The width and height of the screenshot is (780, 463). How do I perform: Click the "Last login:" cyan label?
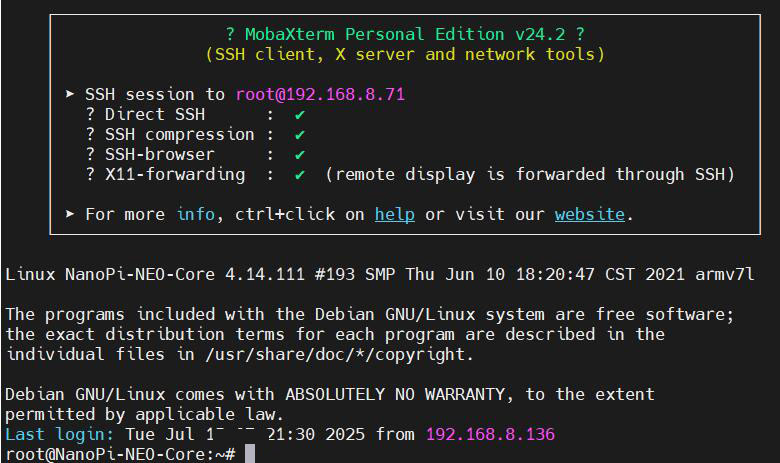point(60,434)
